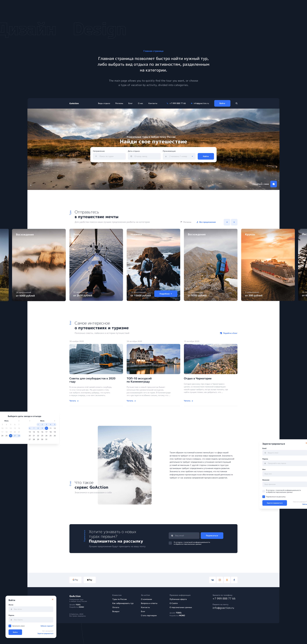Screen dimensions: 307x644
Task: Open 'Виды отдыха' menu item
Action: coord(104,103)
